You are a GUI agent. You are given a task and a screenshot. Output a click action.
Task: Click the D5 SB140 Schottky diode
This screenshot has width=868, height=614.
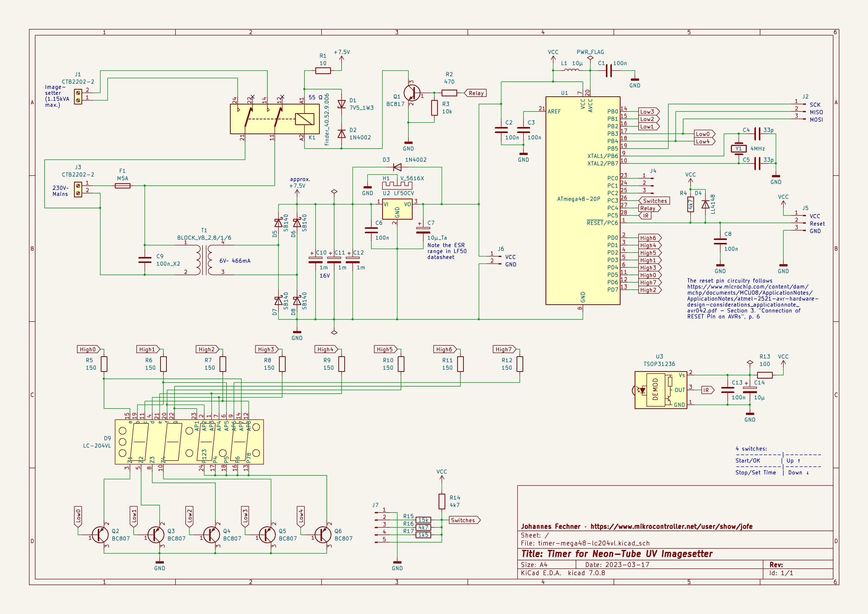pyautogui.click(x=278, y=223)
